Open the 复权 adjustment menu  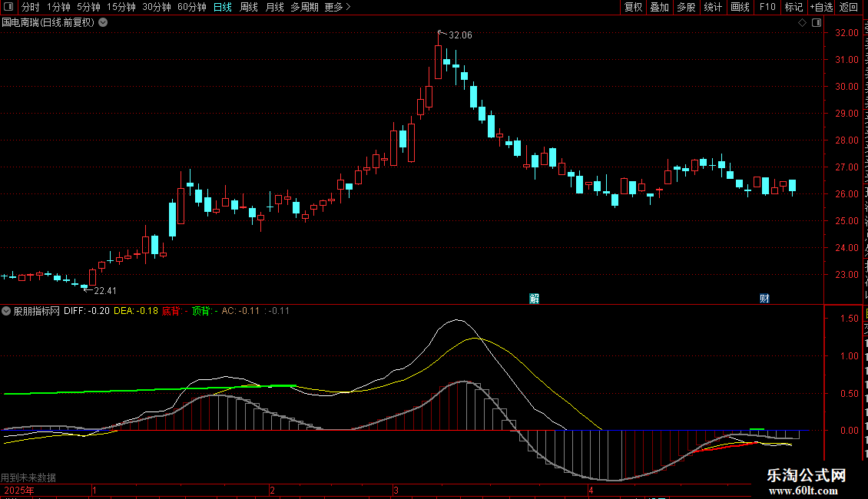click(633, 7)
